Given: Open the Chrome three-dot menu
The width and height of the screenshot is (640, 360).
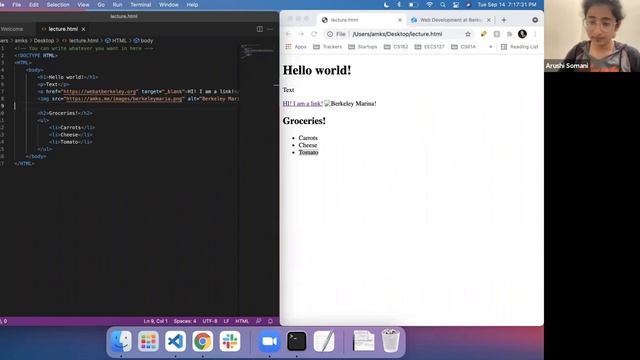Looking at the screenshot, I should [535, 34].
